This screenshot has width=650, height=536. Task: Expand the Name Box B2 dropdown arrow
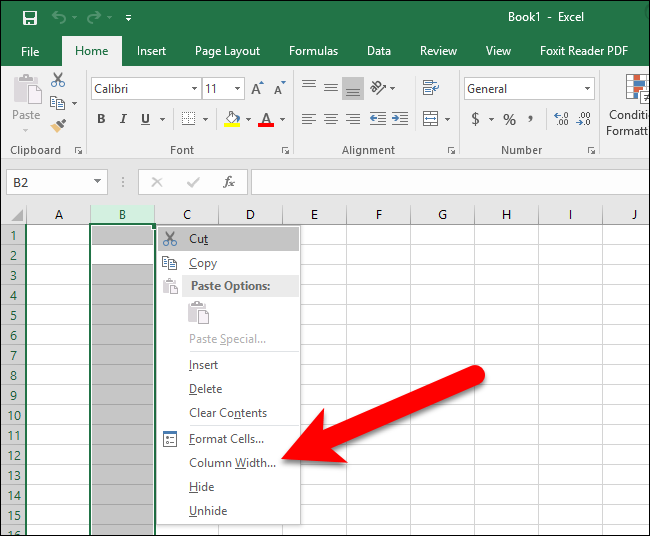[97, 181]
